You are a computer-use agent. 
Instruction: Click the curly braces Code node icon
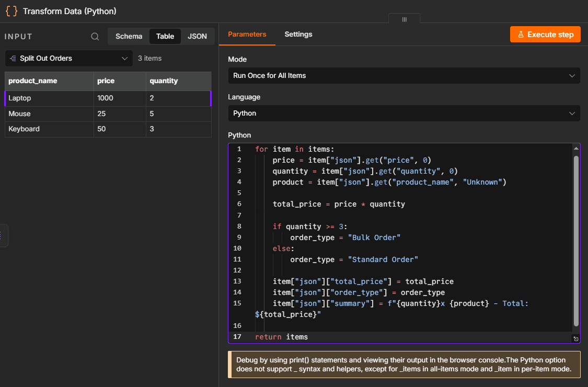11,11
